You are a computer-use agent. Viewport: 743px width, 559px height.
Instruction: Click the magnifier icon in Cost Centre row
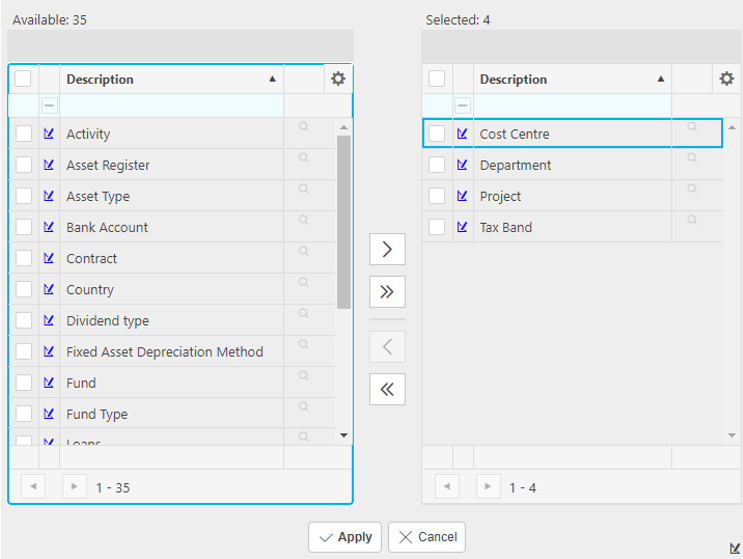click(x=692, y=126)
